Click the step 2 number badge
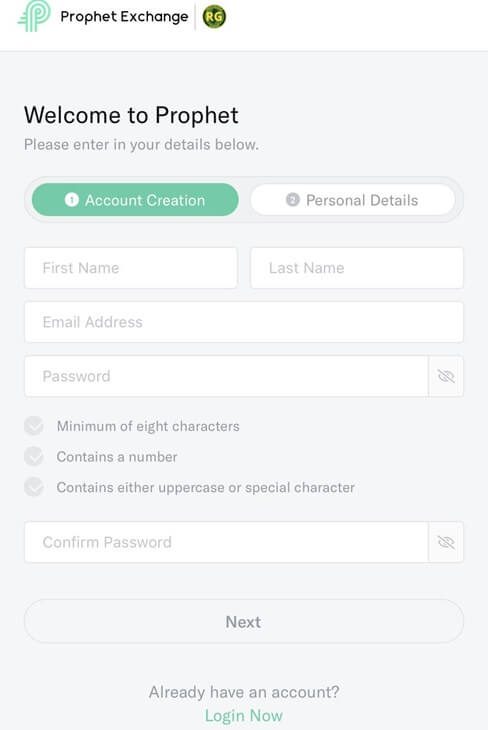Image resolution: width=488 pixels, height=730 pixels. click(292, 200)
